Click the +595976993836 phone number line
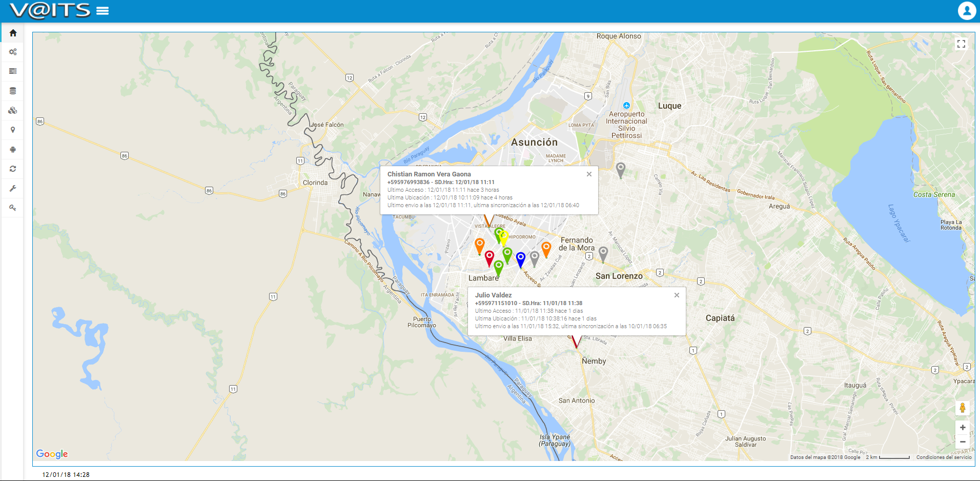 coord(441,182)
